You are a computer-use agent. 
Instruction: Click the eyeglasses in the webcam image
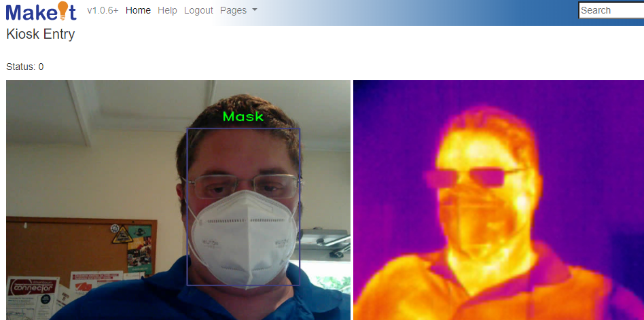[x=243, y=185]
